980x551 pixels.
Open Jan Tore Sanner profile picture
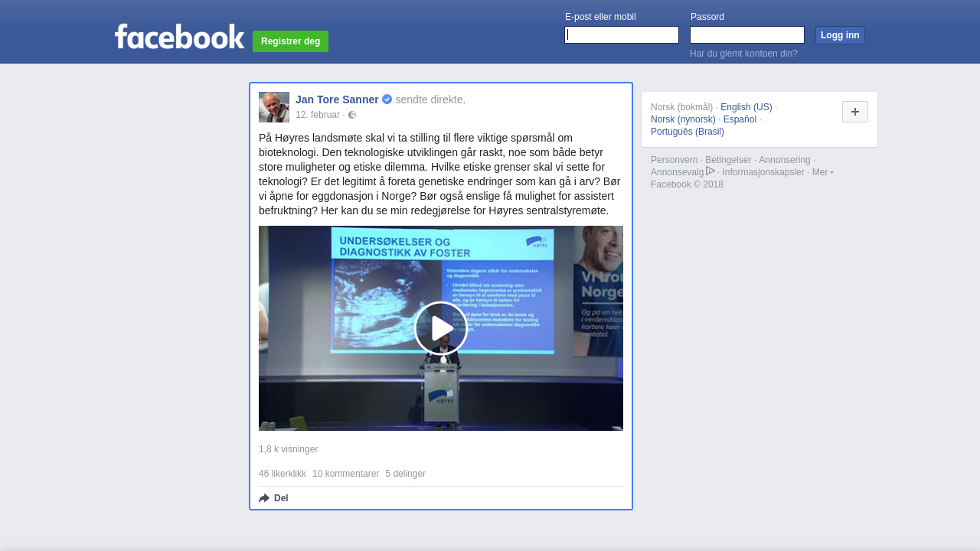click(x=274, y=107)
